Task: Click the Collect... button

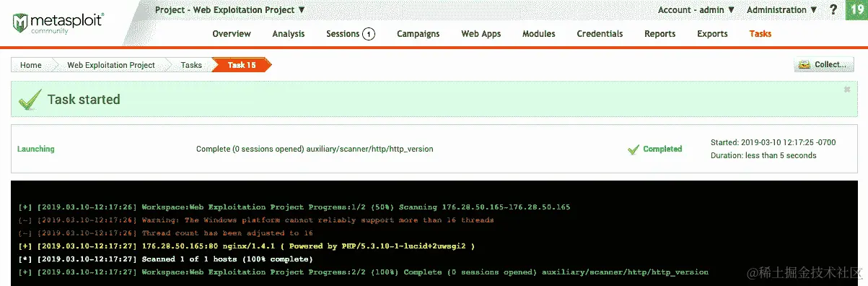Action: [823, 65]
